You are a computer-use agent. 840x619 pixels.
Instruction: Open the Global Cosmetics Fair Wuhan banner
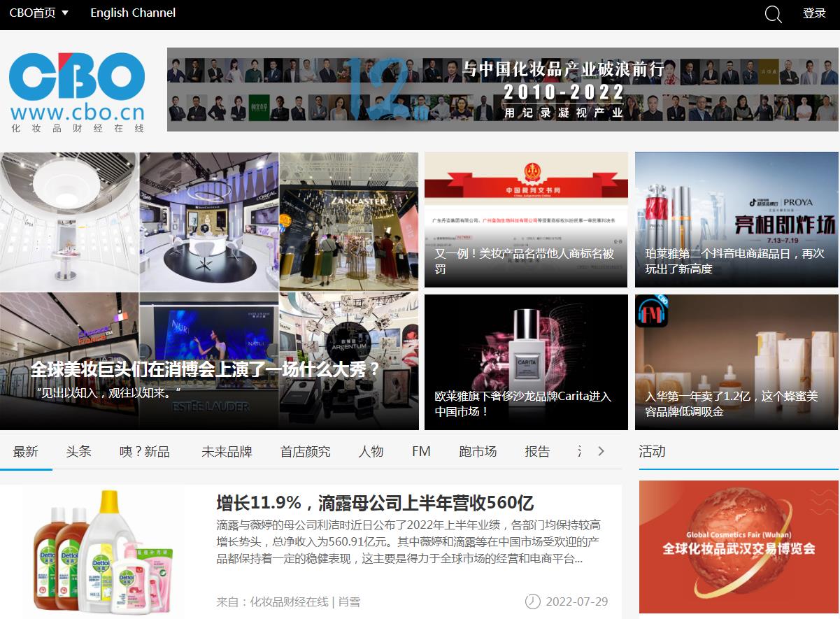point(739,547)
